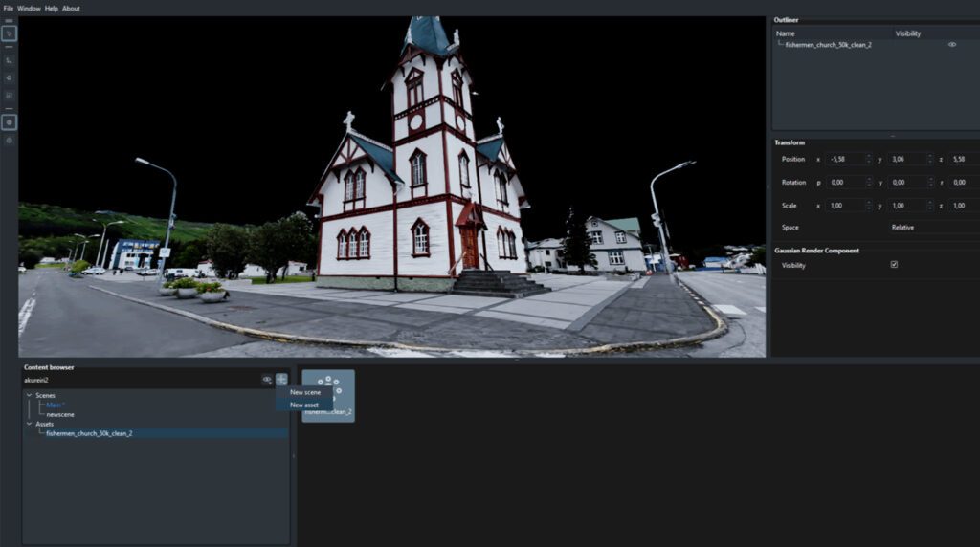Viewport: 980px width, 547px height.
Task: Pick the scale tool in left toolbar
Action: 9,96
